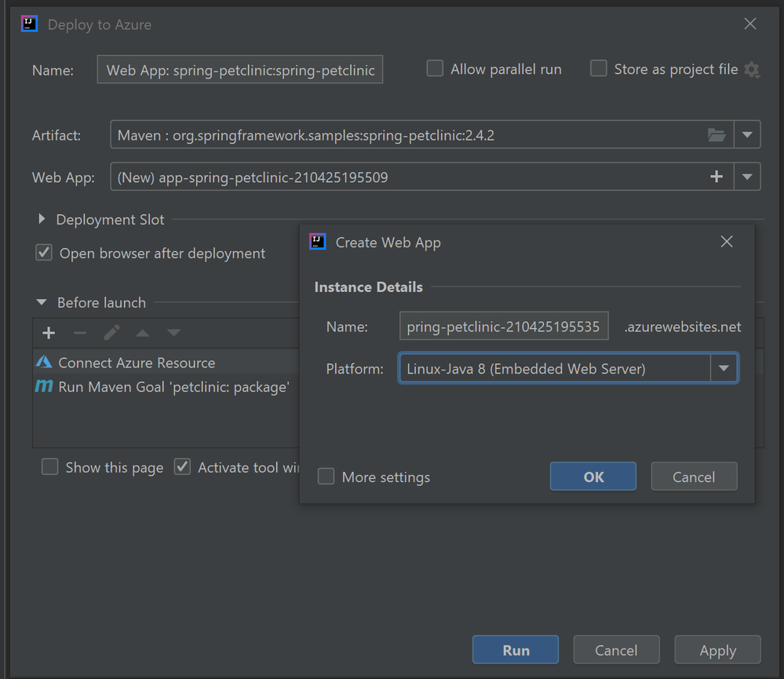The width and height of the screenshot is (784, 679).
Task: Create new Web App with plus icon
Action: point(717,177)
